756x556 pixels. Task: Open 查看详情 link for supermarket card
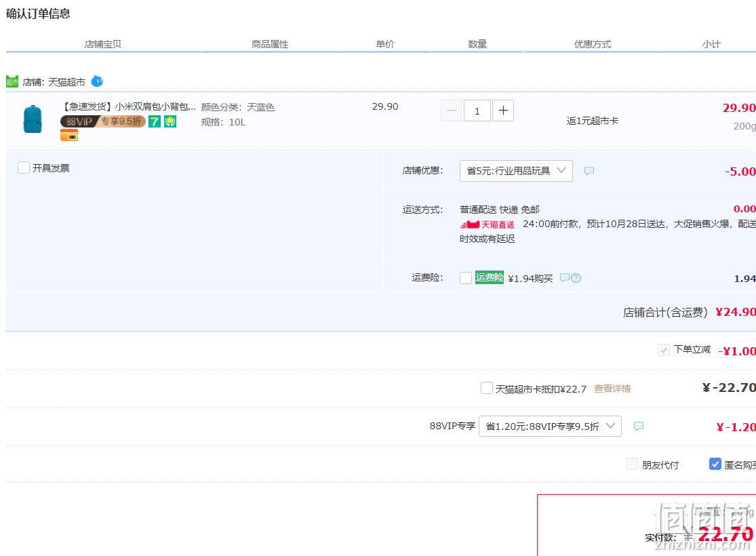[x=612, y=389]
